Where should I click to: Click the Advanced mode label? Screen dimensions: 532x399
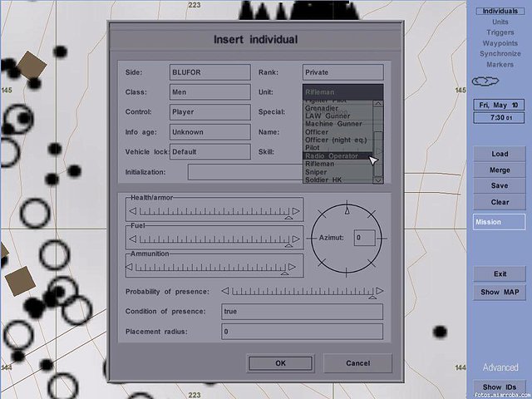[x=500, y=367]
